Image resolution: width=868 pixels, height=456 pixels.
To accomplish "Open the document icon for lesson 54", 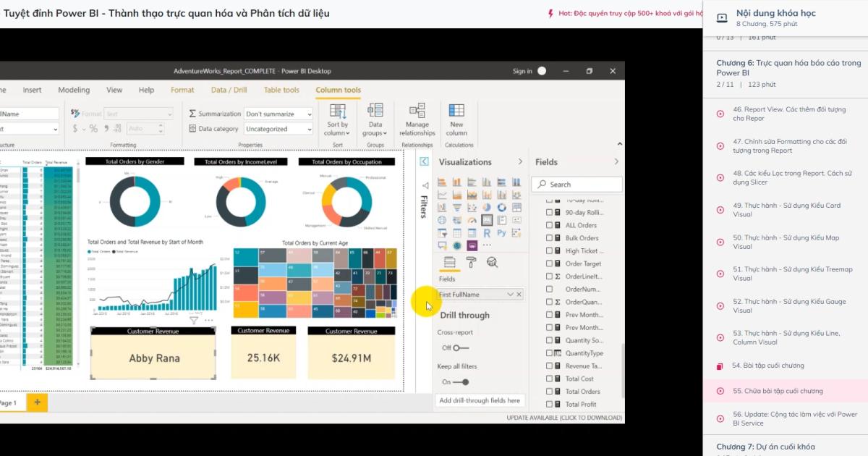I will pyautogui.click(x=720, y=366).
